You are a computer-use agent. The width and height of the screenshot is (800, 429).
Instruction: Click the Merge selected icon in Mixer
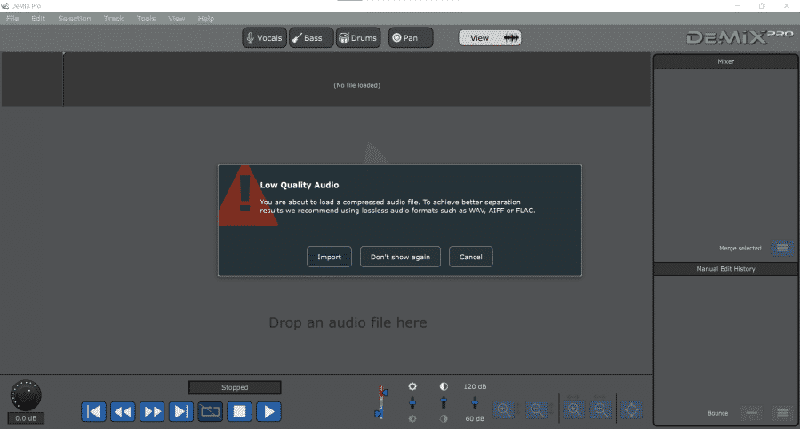pyautogui.click(x=782, y=247)
